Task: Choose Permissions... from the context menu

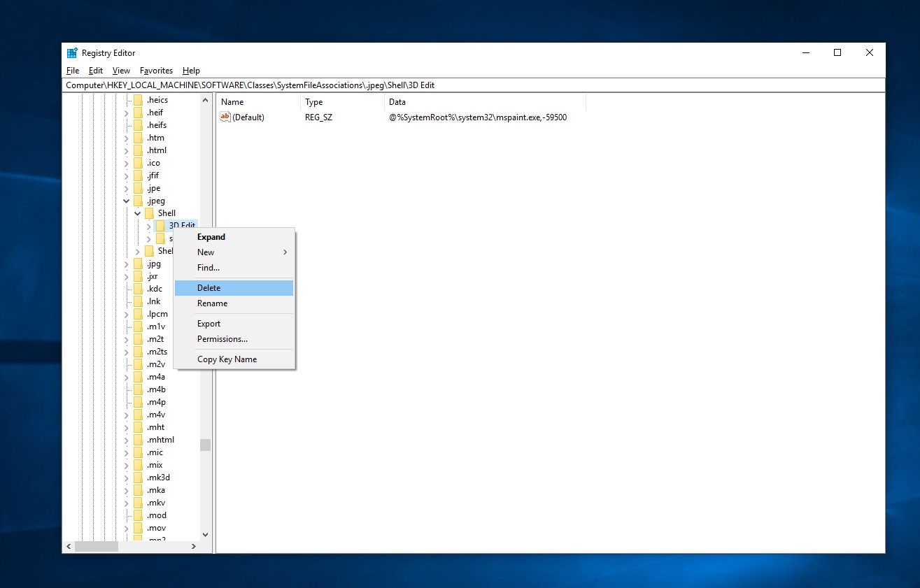Action: (234, 339)
